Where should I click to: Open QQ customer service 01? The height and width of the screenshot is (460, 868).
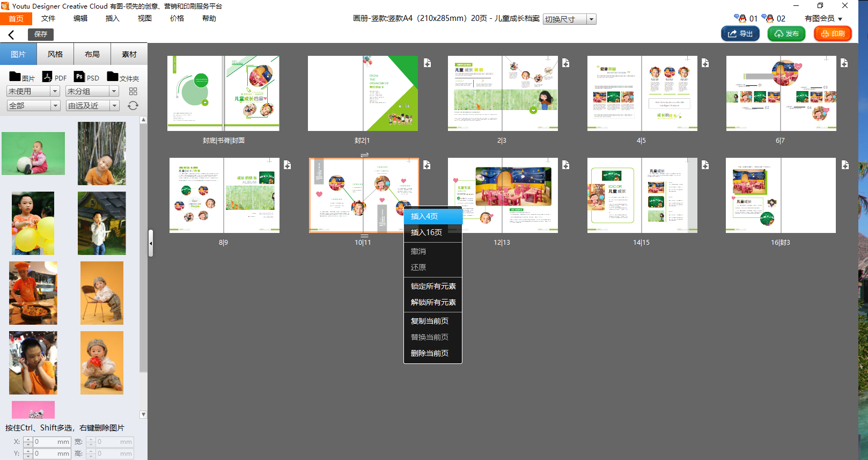[x=746, y=18]
